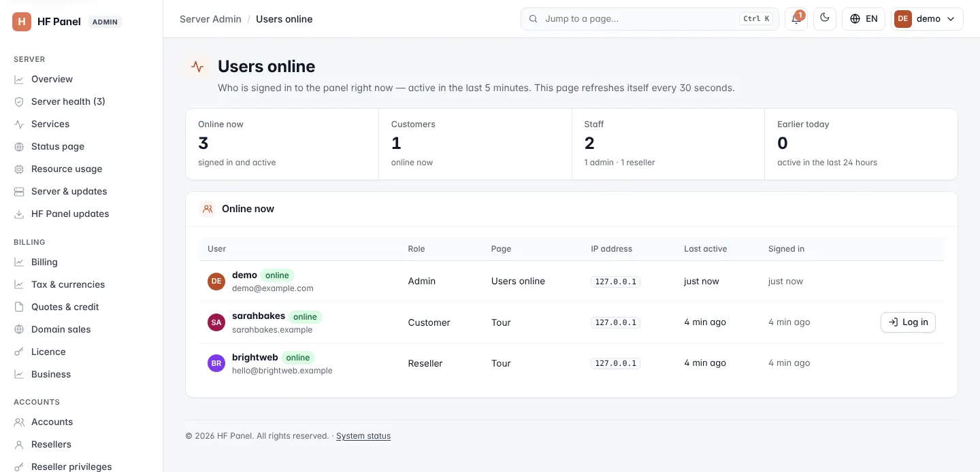Click the hello@brightweb.example email
The height and width of the screenshot is (472, 980).
[282, 371]
